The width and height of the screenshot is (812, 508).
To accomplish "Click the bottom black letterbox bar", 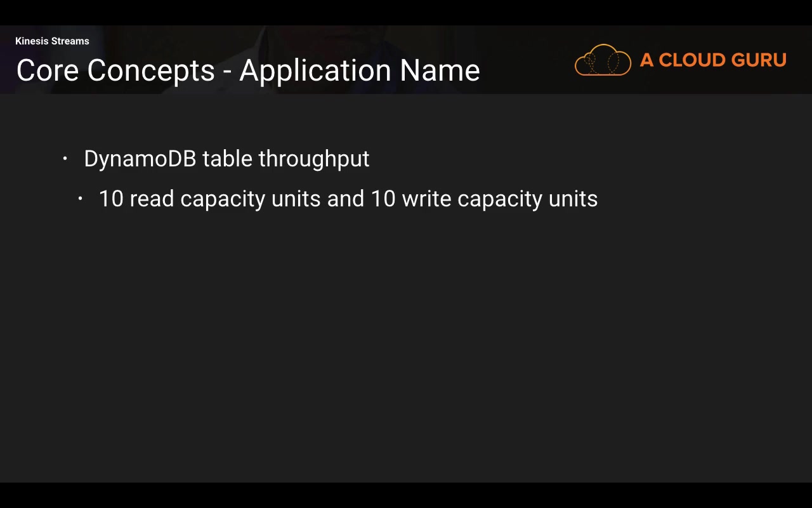I will 406,495.
